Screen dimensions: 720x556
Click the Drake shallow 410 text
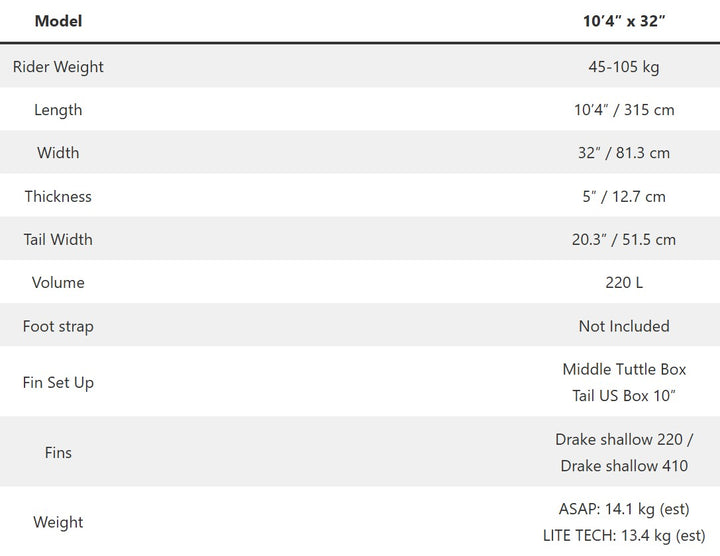coord(624,466)
